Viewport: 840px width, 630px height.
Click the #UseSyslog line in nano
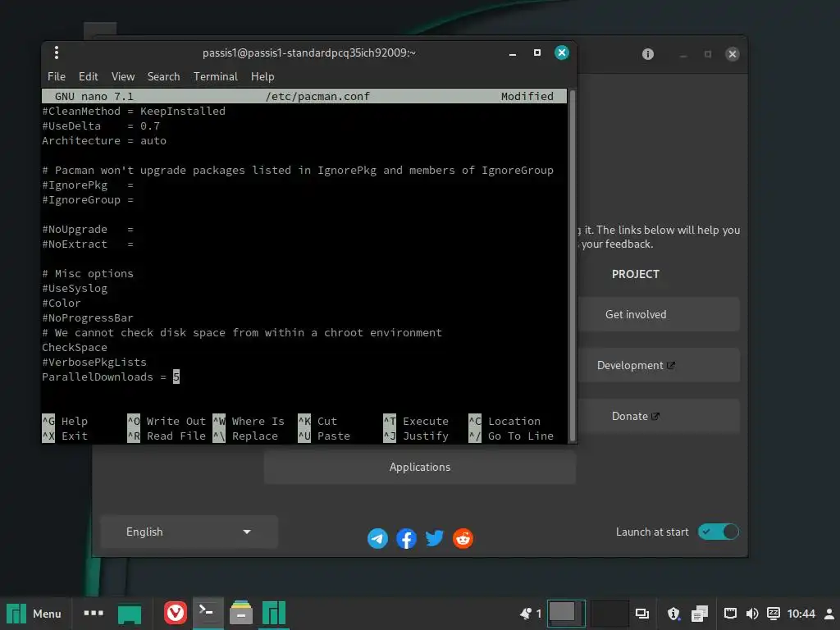75,289
